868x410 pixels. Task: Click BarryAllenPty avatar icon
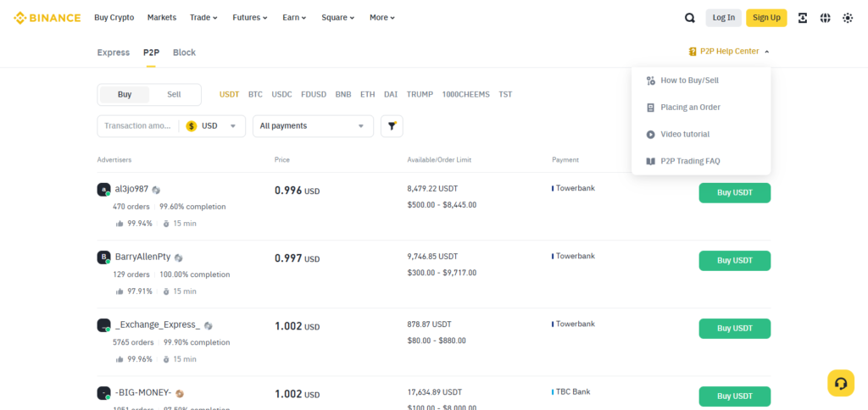click(x=103, y=258)
